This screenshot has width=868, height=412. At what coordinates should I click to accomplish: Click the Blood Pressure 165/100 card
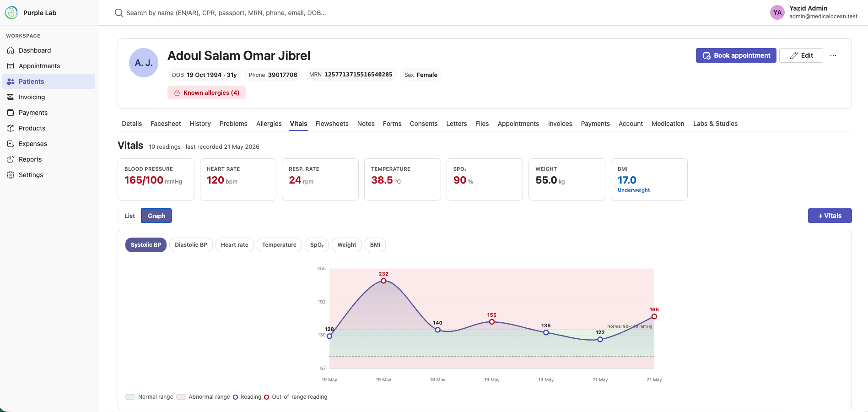point(156,179)
